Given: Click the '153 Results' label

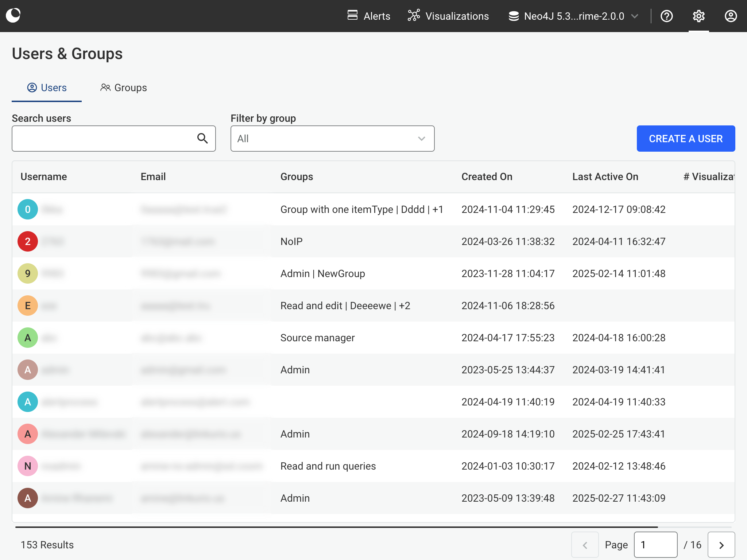Looking at the screenshot, I should 47,545.
